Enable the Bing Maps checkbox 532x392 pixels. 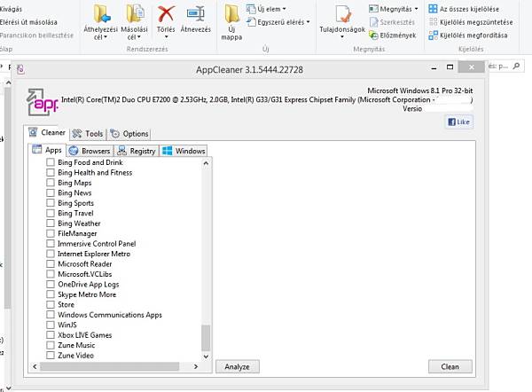pos(51,183)
